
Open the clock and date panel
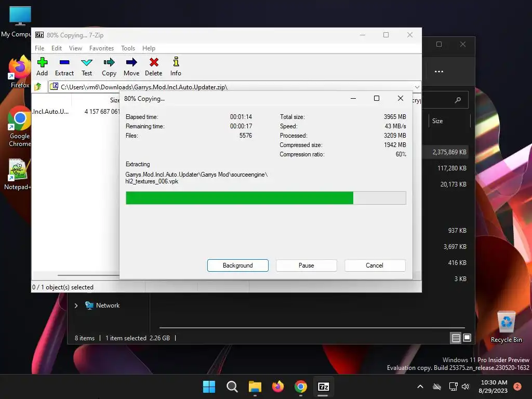click(494, 387)
